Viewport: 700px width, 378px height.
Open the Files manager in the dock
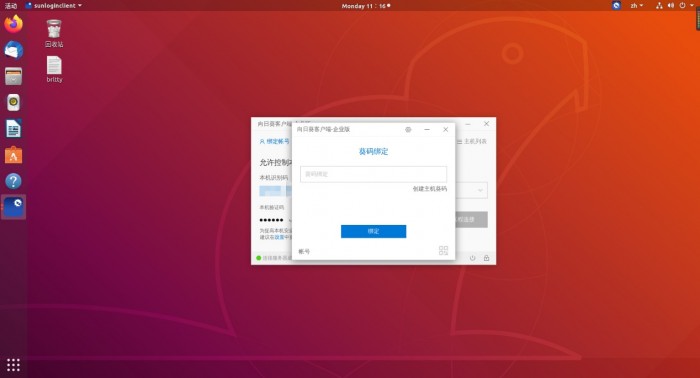pyautogui.click(x=13, y=76)
